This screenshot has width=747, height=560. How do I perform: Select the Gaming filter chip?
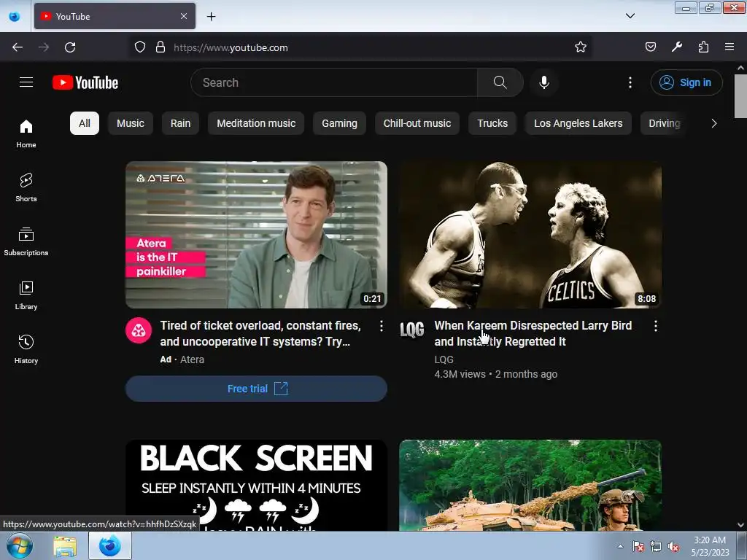click(339, 123)
